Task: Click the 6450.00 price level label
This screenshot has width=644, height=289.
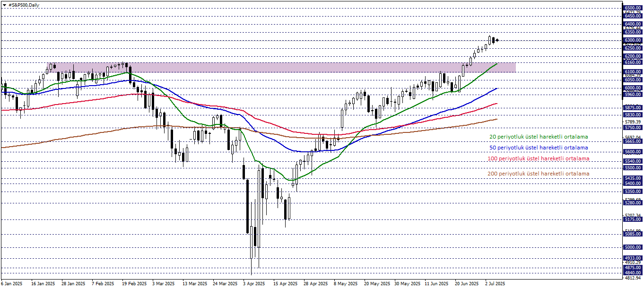Action: tap(632, 16)
